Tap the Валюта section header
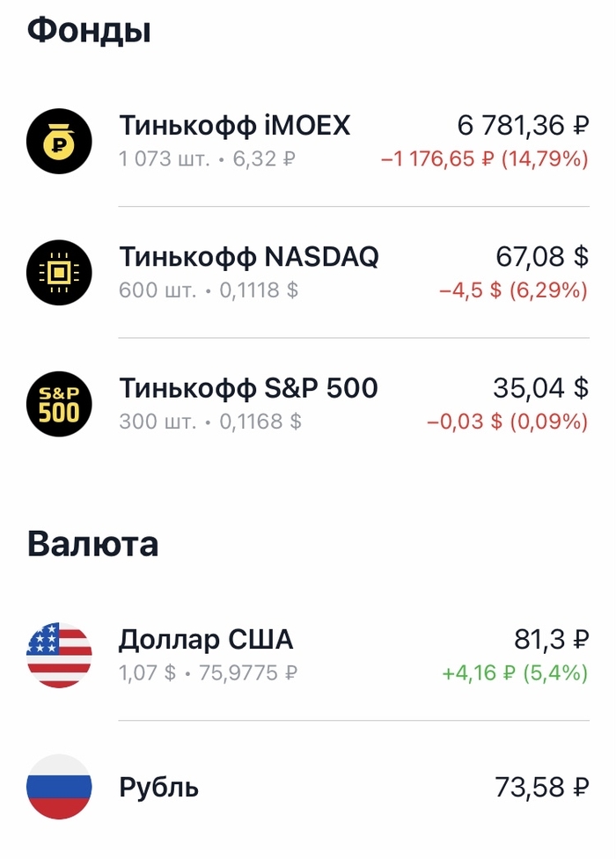The height and width of the screenshot is (859, 616). [92, 544]
